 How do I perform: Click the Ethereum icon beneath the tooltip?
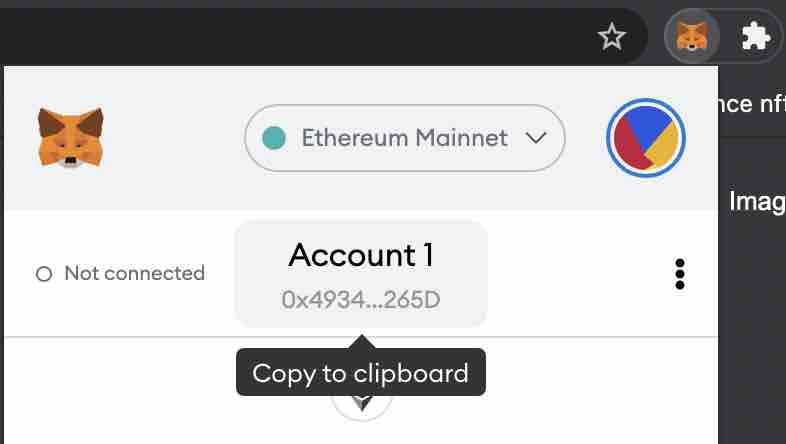click(361, 403)
